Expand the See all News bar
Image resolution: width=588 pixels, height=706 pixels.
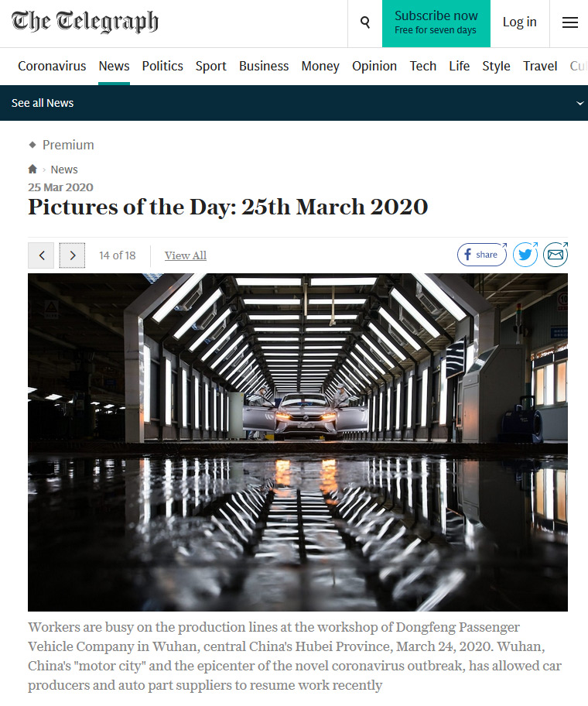click(x=294, y=103)
